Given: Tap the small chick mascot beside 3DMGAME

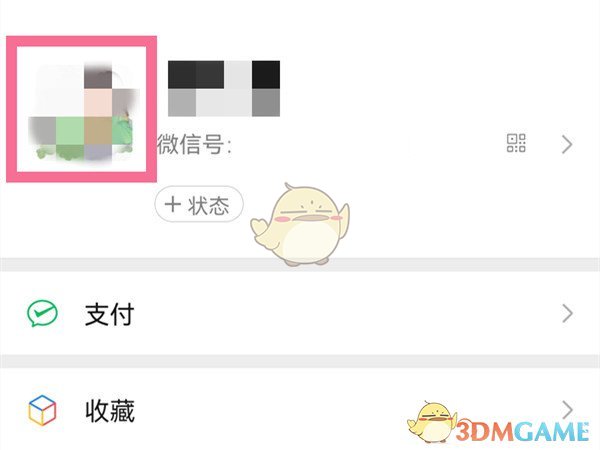Looking at the screenshot, I should coord(432,422).
